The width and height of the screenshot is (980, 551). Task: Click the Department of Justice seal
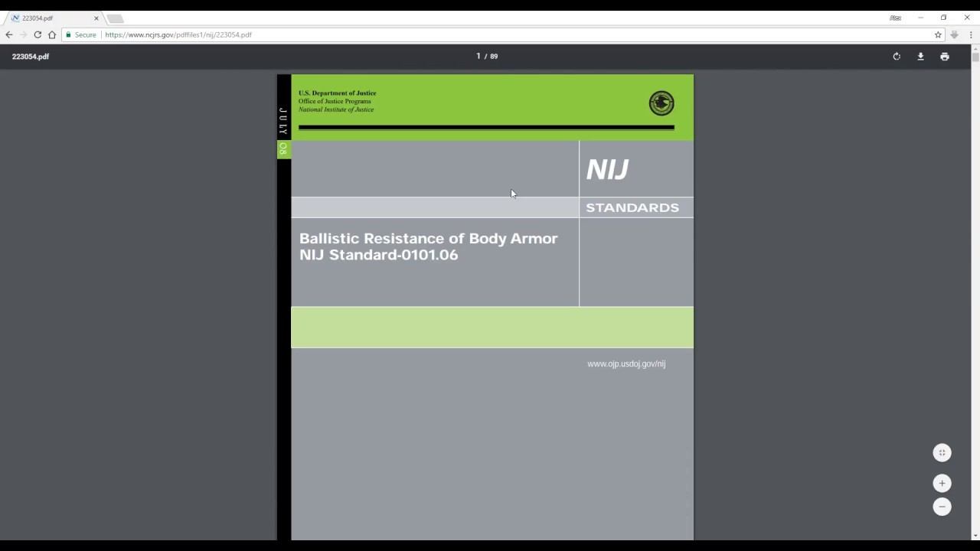pos(661,103)
